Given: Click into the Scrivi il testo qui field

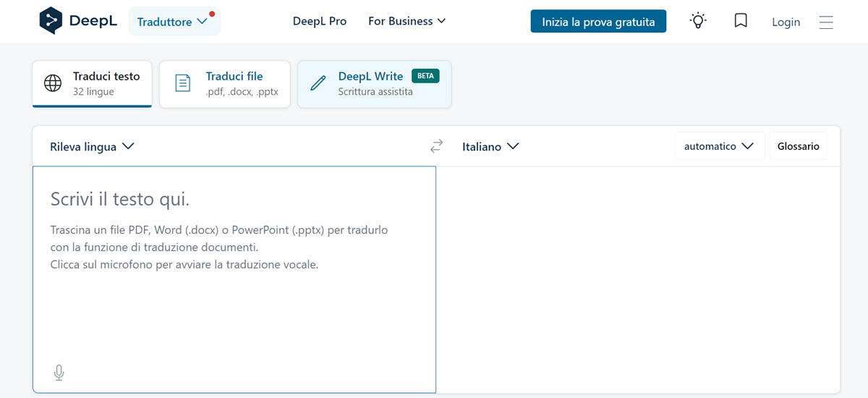Looking at the screenshot, I should (x=234, y=279).
